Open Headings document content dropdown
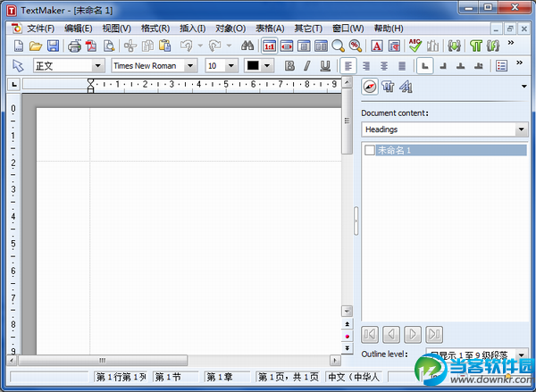 [521, 129]
